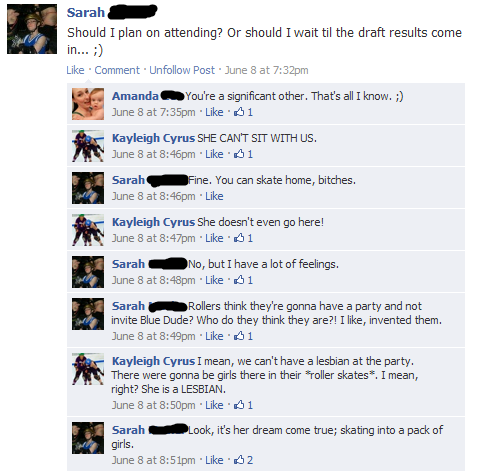
Task: Like the 8:51pm comment by Sarah
Action: coord(214,460)
